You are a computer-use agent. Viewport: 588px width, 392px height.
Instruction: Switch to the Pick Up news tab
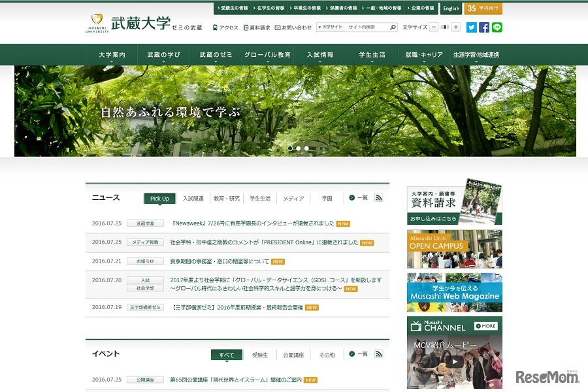(x=159, y=198)
